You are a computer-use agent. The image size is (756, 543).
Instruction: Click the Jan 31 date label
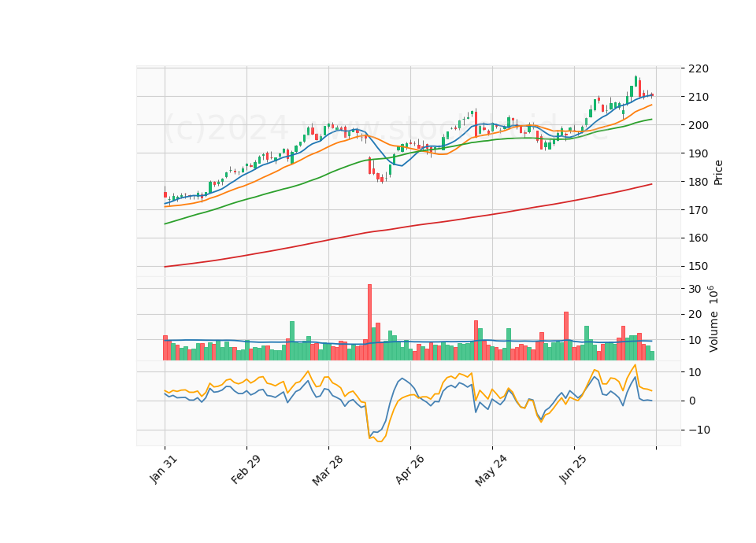point(164,469)
